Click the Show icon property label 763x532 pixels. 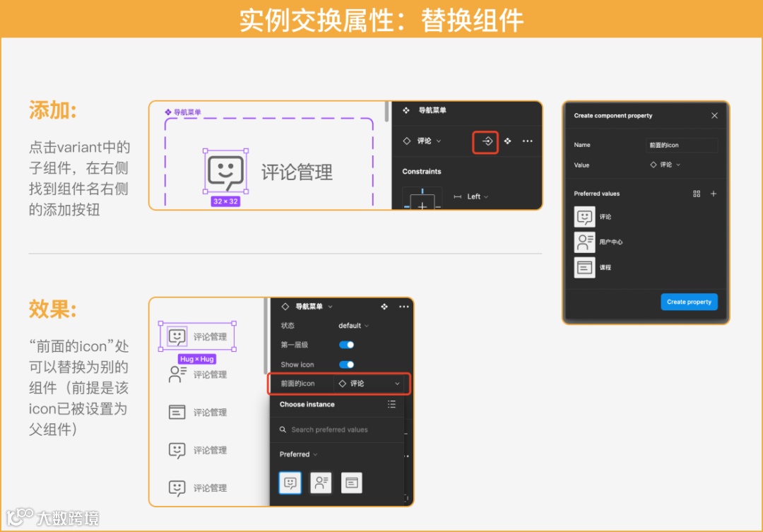coord(297,365)
